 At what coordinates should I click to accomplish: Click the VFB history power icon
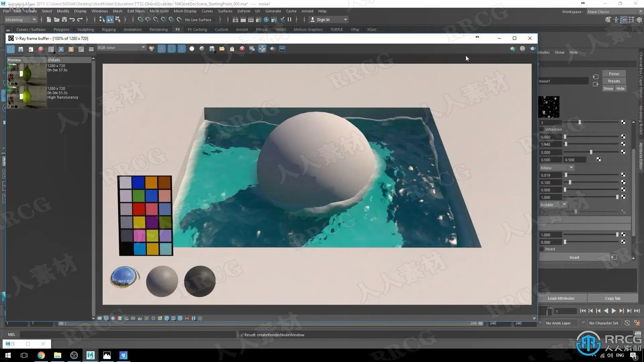click(11, 49)
